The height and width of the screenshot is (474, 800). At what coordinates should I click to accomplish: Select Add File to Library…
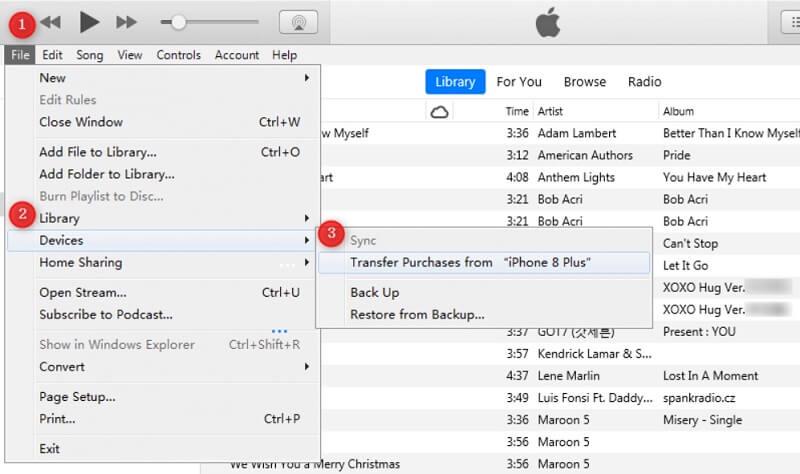click(163, 152)
